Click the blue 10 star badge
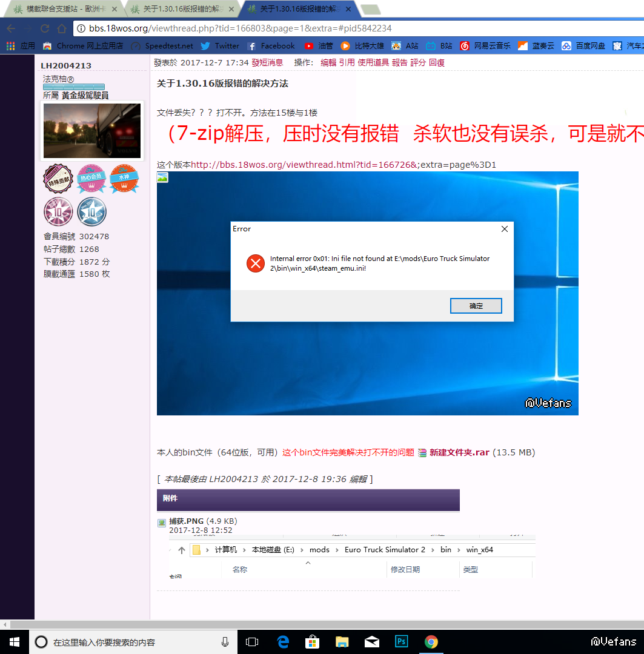The image size is (644, 654). [92, 211]
